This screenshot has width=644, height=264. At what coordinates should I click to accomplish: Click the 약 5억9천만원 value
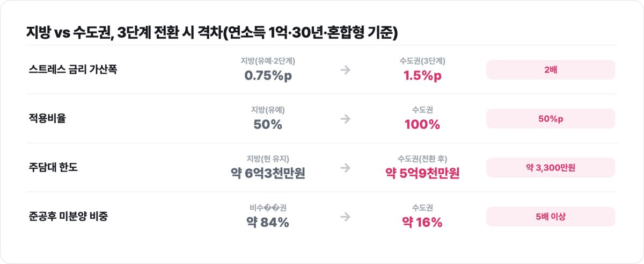(x=422, y=174)
